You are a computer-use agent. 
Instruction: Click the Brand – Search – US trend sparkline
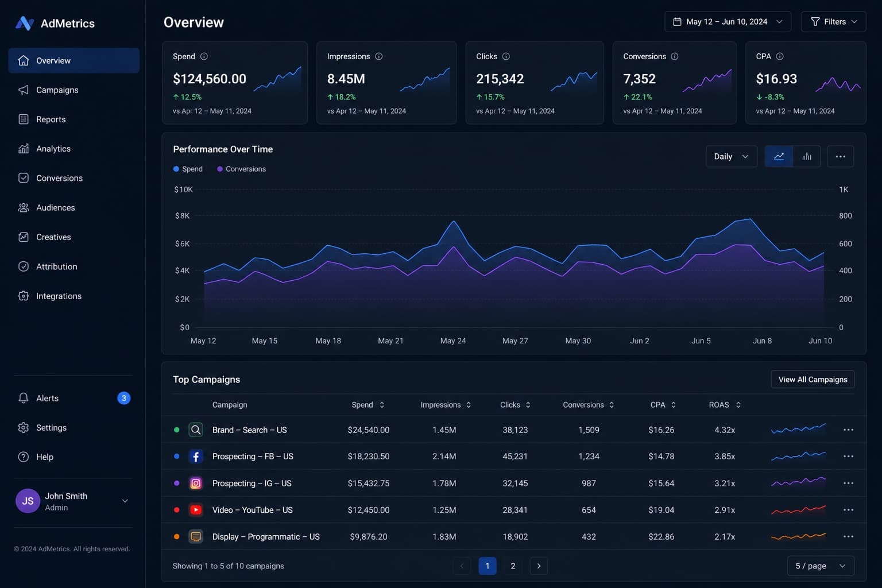click(x=798, y=428)
